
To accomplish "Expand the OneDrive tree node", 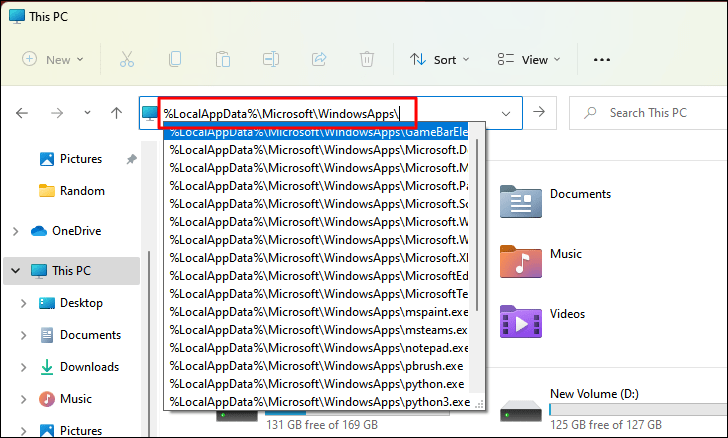I will coord(15,231).
